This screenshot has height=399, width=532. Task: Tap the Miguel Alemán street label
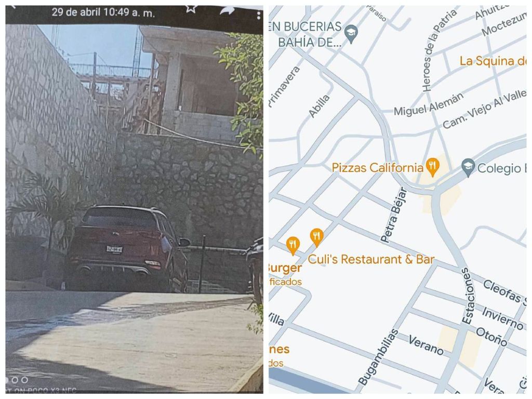[x=429, y=104]
